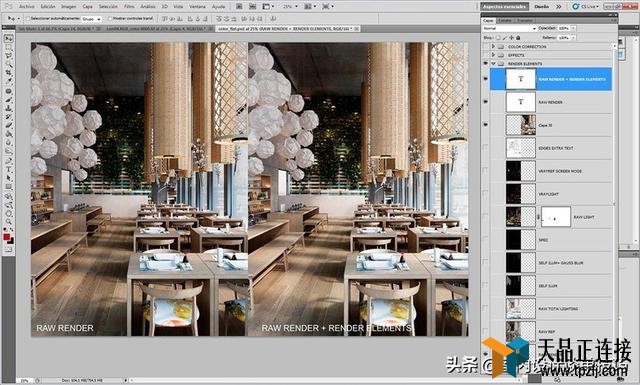
Task: Select the Clone Stamp tool
Action: [8, 108]
